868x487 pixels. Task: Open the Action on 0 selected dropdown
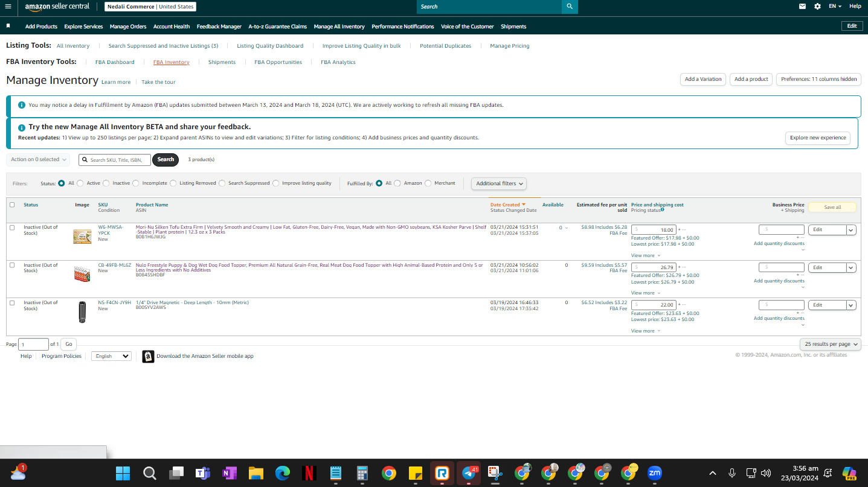(x=38, y=159)
